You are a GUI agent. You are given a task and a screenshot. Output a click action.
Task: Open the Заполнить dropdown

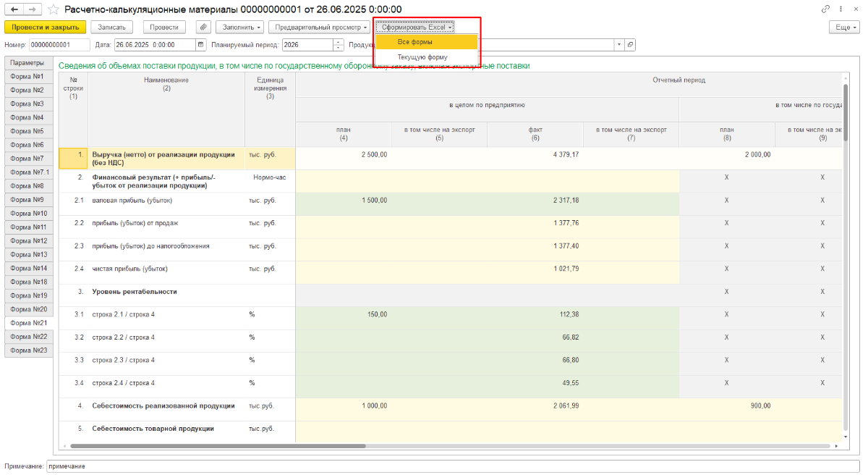(239, 27)
